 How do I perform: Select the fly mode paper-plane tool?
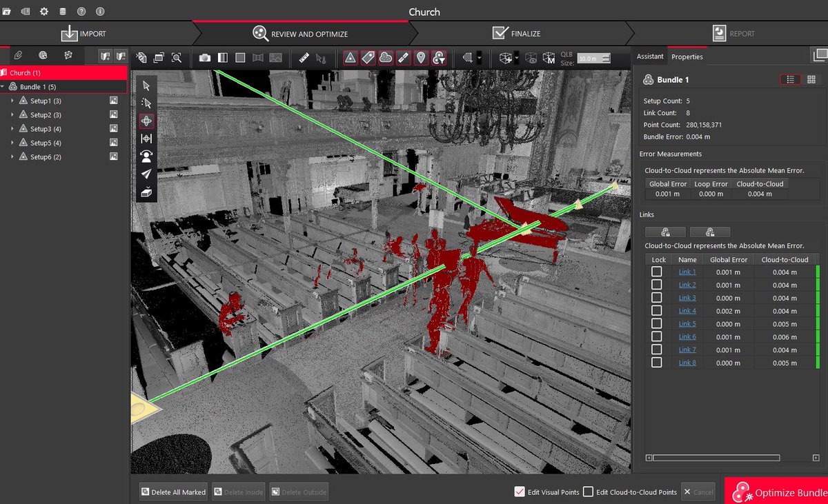pyautogui.click(x=146, y=174)
